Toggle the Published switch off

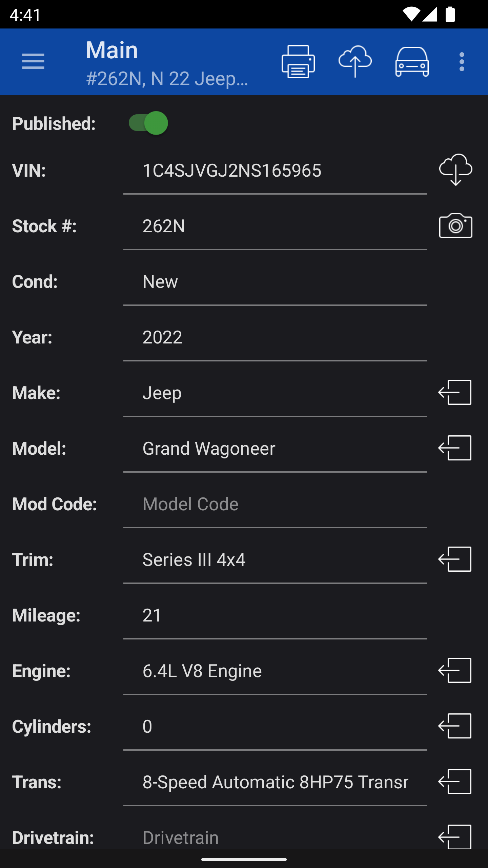coord(148,123)
